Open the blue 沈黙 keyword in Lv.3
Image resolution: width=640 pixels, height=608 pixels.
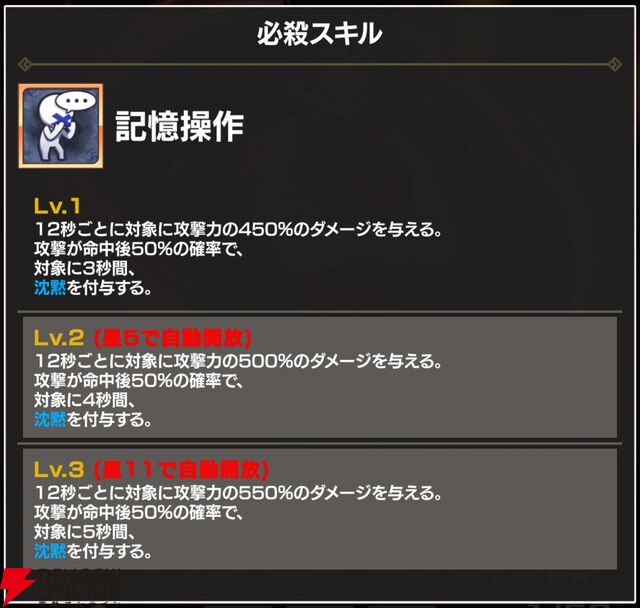point(50,551)
